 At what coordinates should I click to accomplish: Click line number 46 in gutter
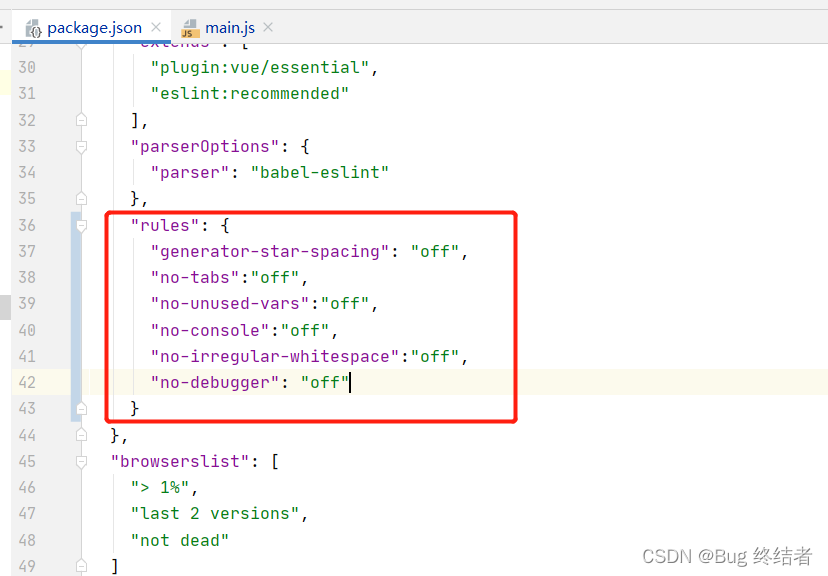[27, 487]
